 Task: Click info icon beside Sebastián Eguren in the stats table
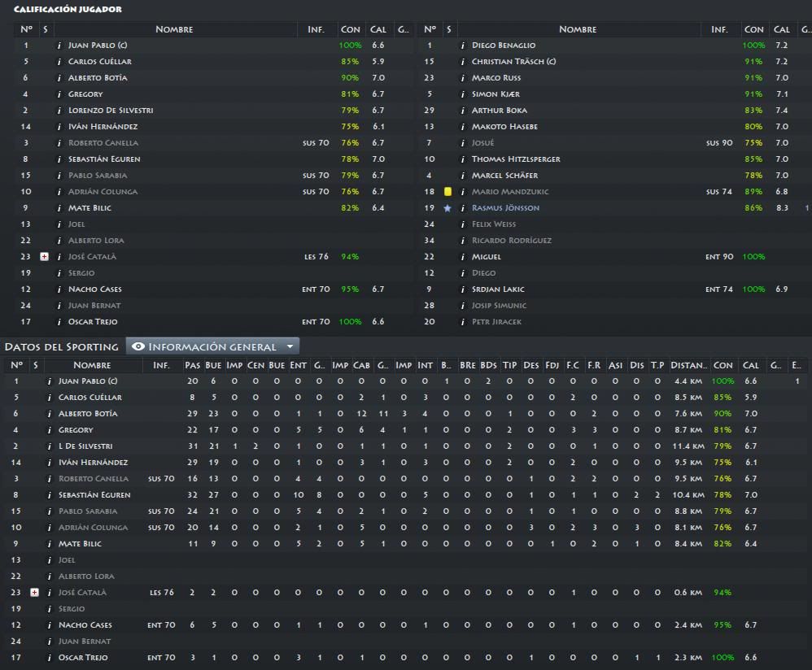click(x=49, y=495)
